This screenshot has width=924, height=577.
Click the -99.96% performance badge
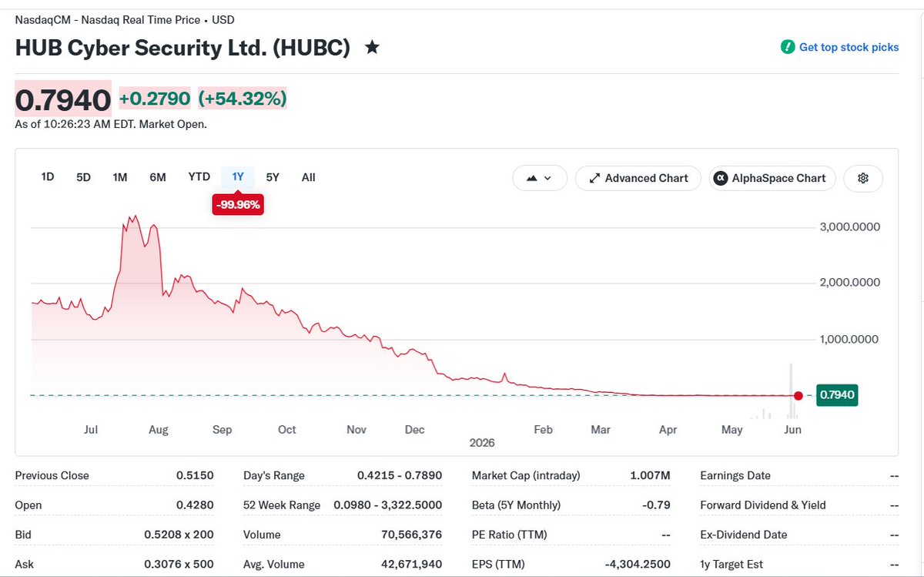pyautogui.click(x=238, y=205)
